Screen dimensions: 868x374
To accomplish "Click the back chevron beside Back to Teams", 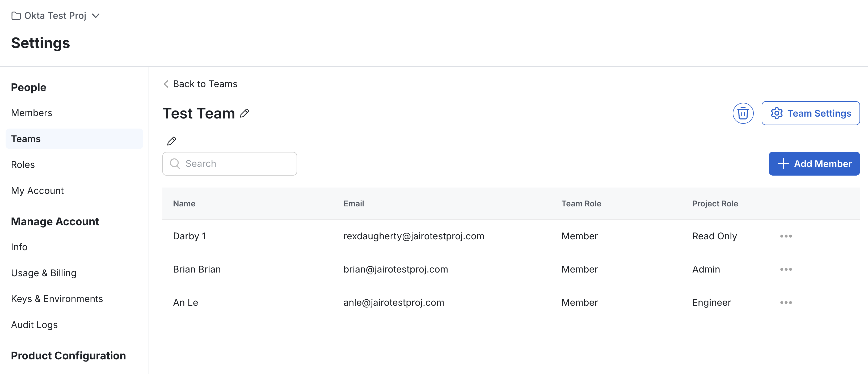I will pyautogui.click(x=166, y=84).
